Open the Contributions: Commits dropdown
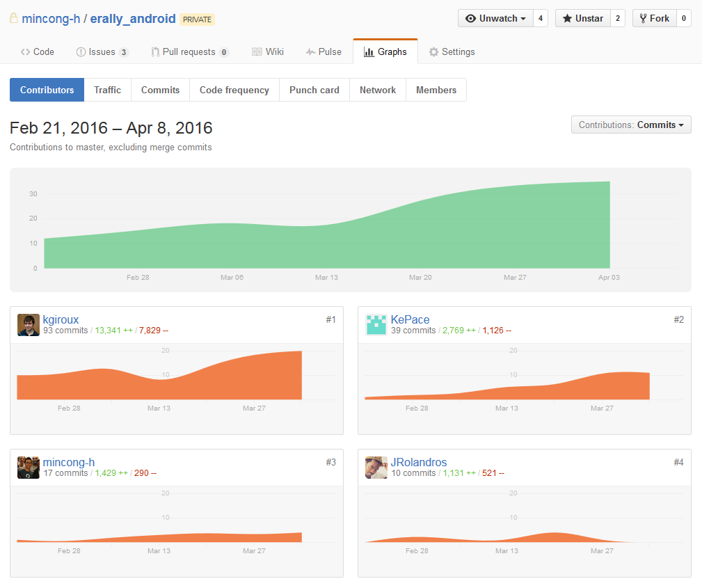This screenshot has height=588, width=702. point(631,125)
